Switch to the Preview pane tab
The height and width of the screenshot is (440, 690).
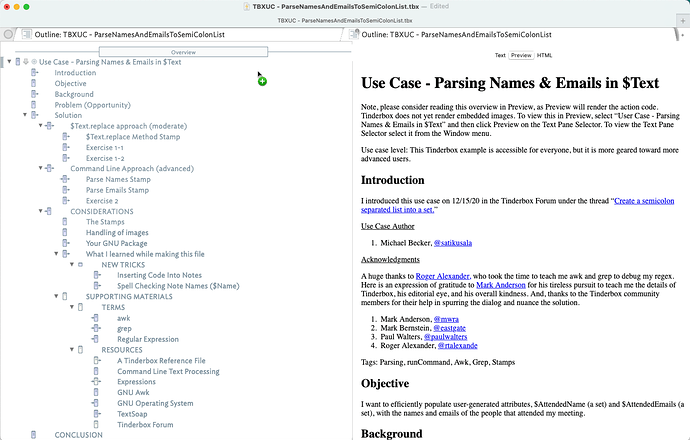[521, 55]
